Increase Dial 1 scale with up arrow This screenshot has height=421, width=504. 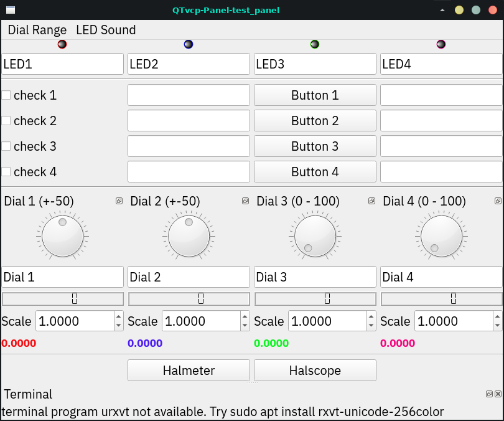(x=118, y=317)
